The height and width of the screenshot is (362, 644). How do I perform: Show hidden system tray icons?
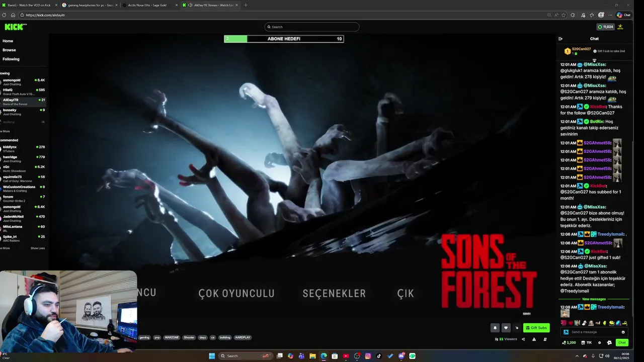coord(577,356)
